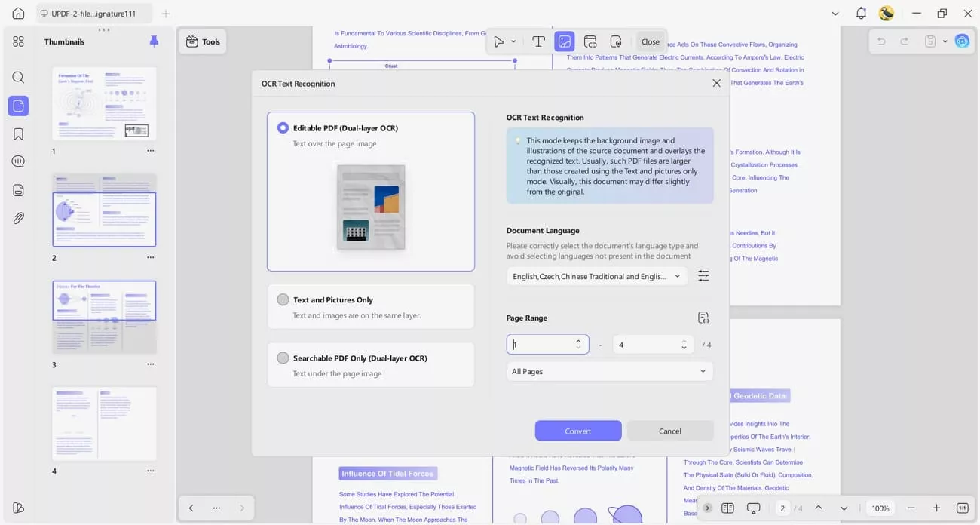Open the AI assistant icon at top right
Screen dimensions: 980x525
962,41
